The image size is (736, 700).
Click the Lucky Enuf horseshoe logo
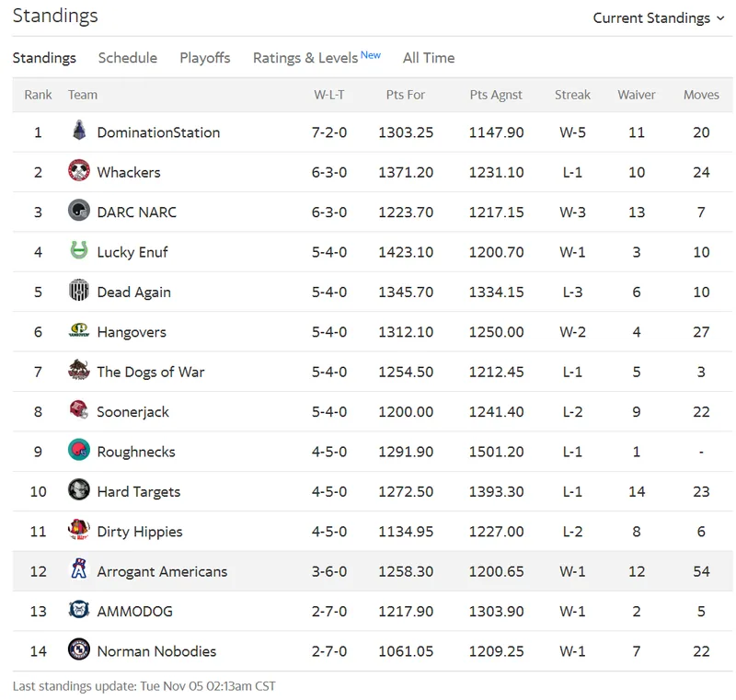coord(79,250)
